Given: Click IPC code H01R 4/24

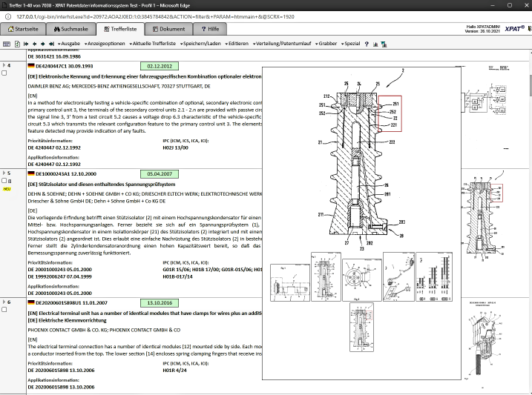Looking at the screenshot, I should click(174, 371).
